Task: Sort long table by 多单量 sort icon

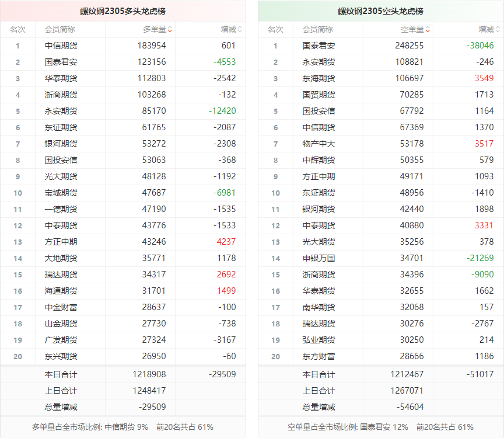Action: click(x=170, y=29)
